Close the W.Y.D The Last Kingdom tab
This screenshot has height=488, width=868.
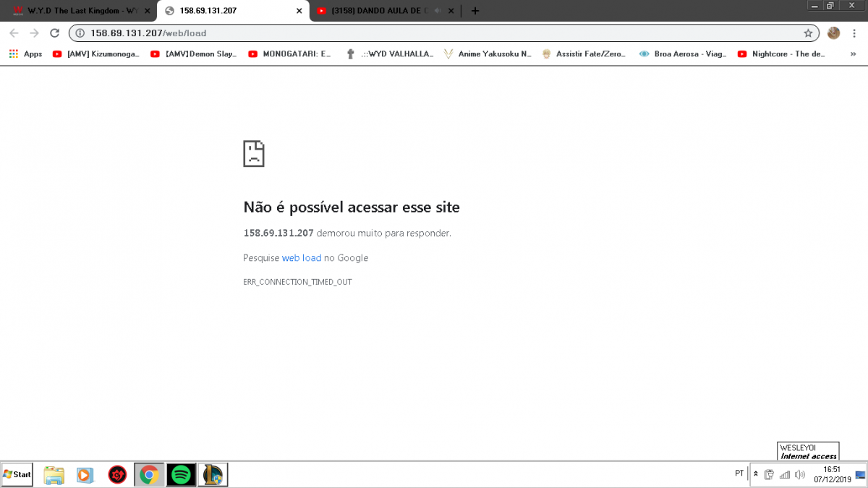pos(148,11)
